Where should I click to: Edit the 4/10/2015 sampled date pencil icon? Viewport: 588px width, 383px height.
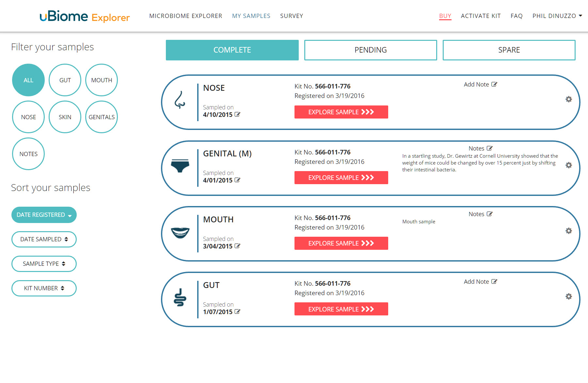coord(237,115)
